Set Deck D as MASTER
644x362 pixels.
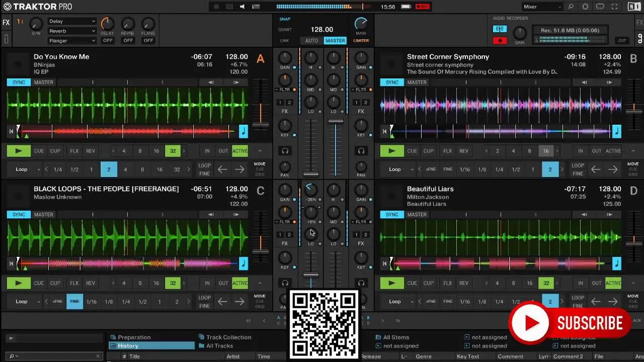tap(417, 215)
